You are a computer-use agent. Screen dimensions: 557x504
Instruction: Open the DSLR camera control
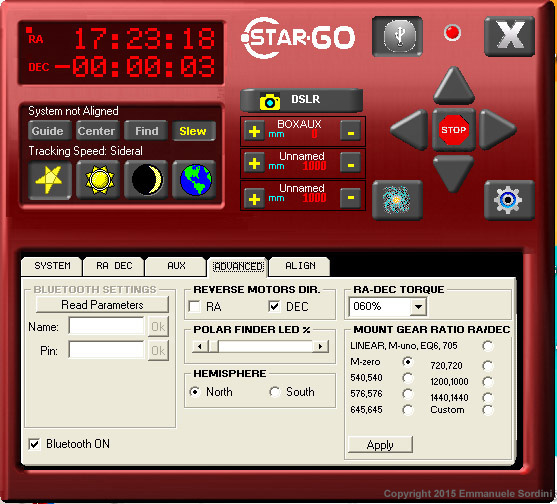[x=301, y=100]
